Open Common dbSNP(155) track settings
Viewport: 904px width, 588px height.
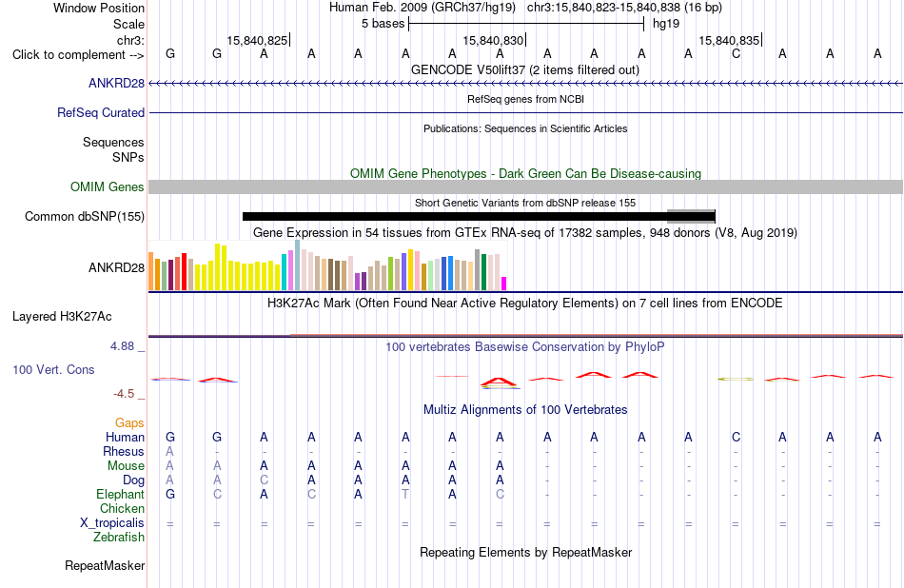85,216
